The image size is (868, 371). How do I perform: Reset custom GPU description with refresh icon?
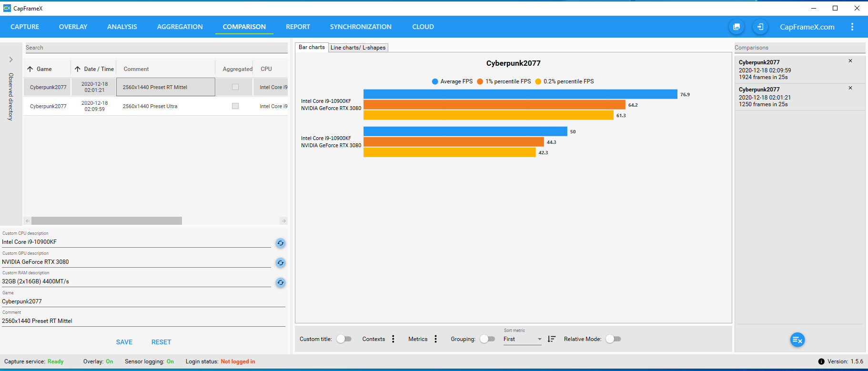(281, 263)
